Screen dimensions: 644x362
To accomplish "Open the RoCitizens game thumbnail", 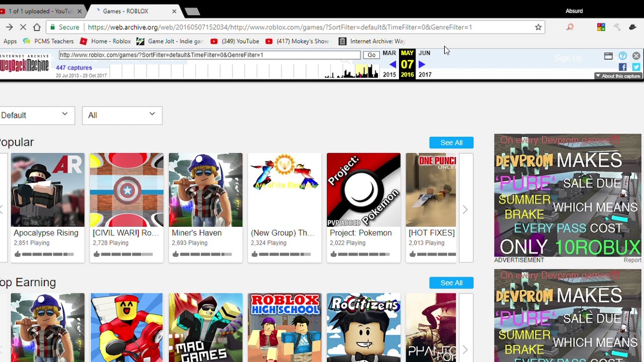I will pos(364,328).
